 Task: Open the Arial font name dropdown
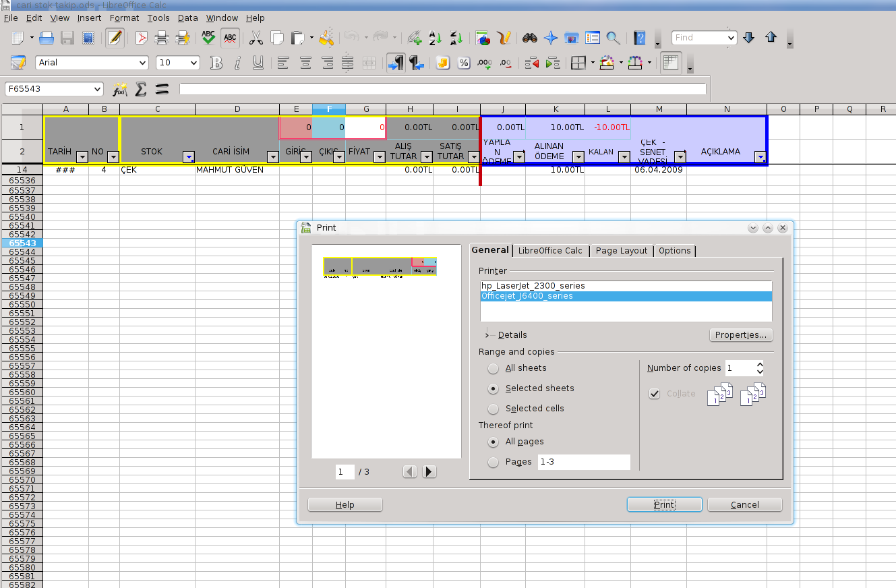click(x=142, y=63)
